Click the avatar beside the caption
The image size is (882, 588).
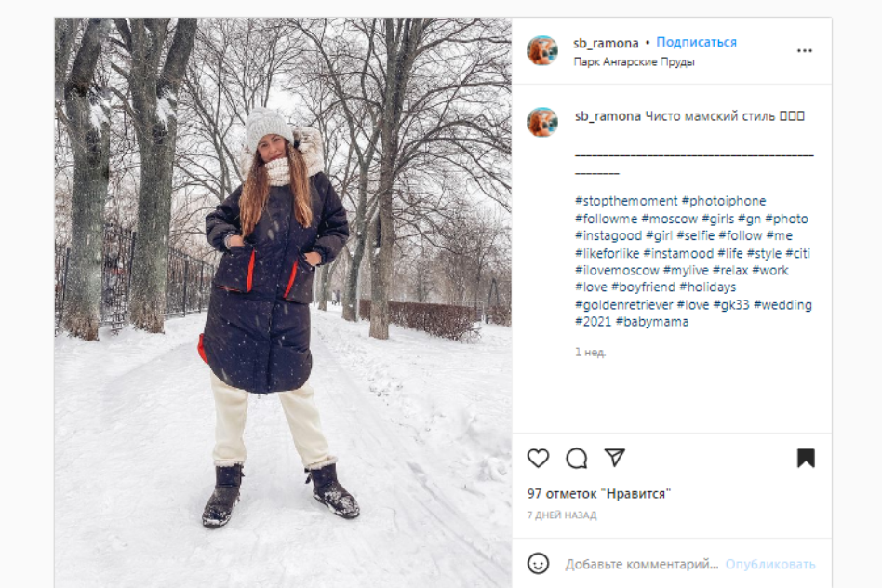(x=542, y=122)
